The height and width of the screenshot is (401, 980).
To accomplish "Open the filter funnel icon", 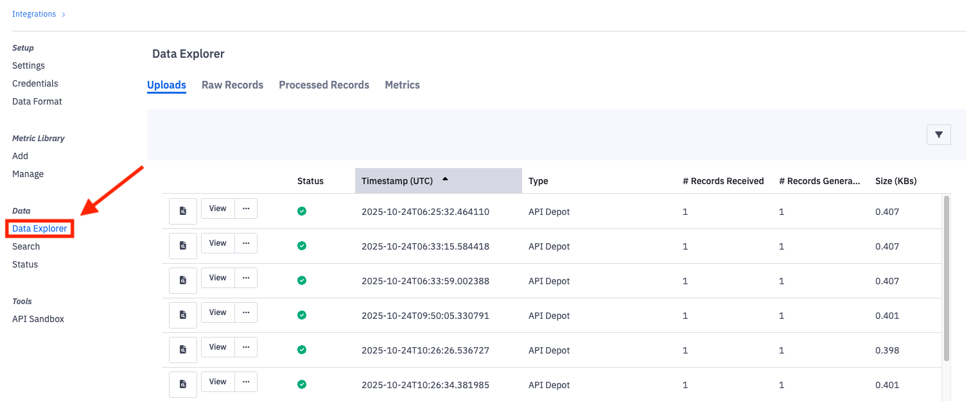I will pyautogui.click(x=938, y=135).
